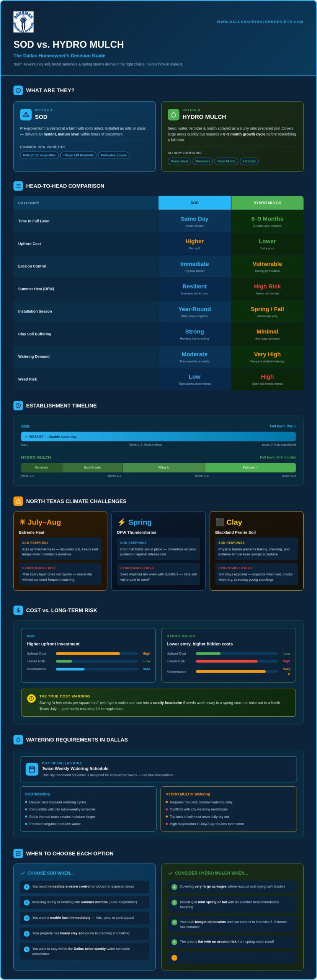Click the 'Same Day' table cell
The height and width of the screenshot is (980, 317).
click(x=194, y=221)
